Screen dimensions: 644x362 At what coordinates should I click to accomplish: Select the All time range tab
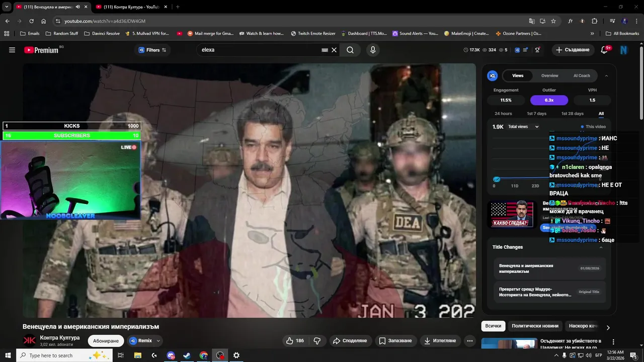coord(601,114)
